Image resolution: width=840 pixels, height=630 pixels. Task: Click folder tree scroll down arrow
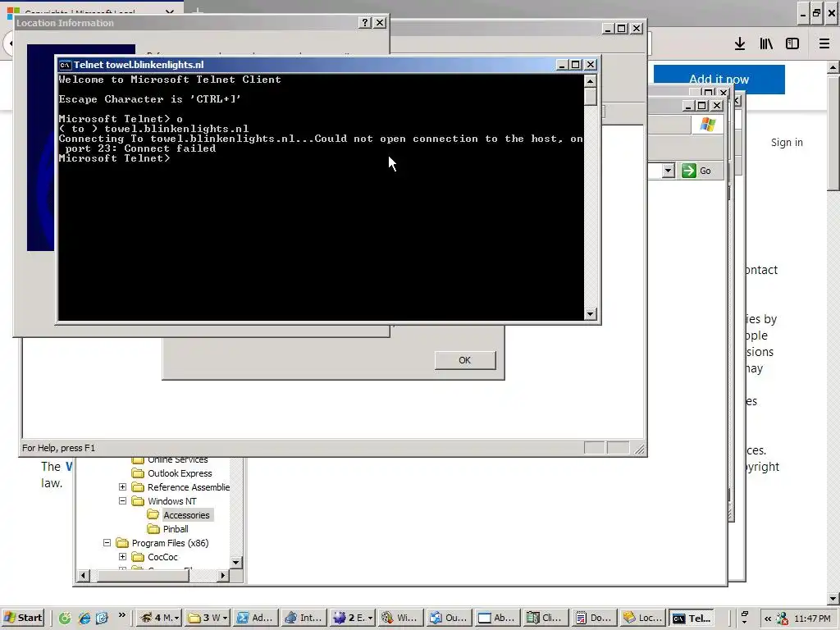tap(235, 562)
